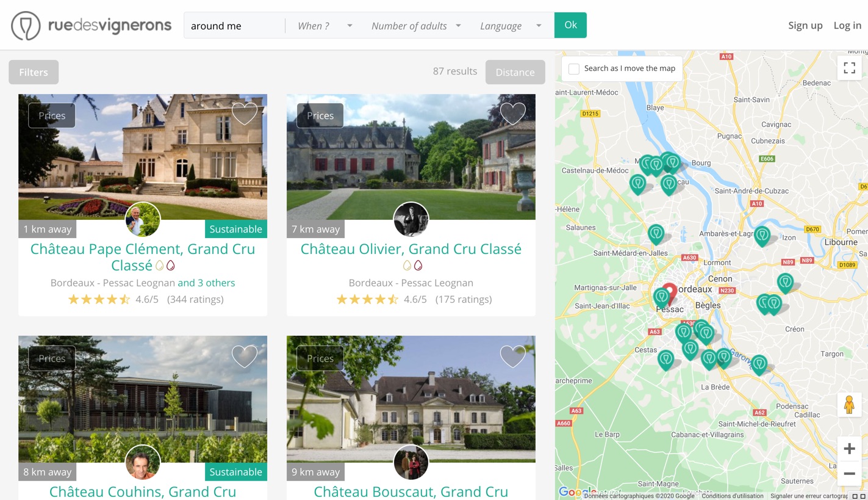Zoom out on the map
Image resolution: width=868 pixels, height=500 pixels.
(x=849, y=473)
